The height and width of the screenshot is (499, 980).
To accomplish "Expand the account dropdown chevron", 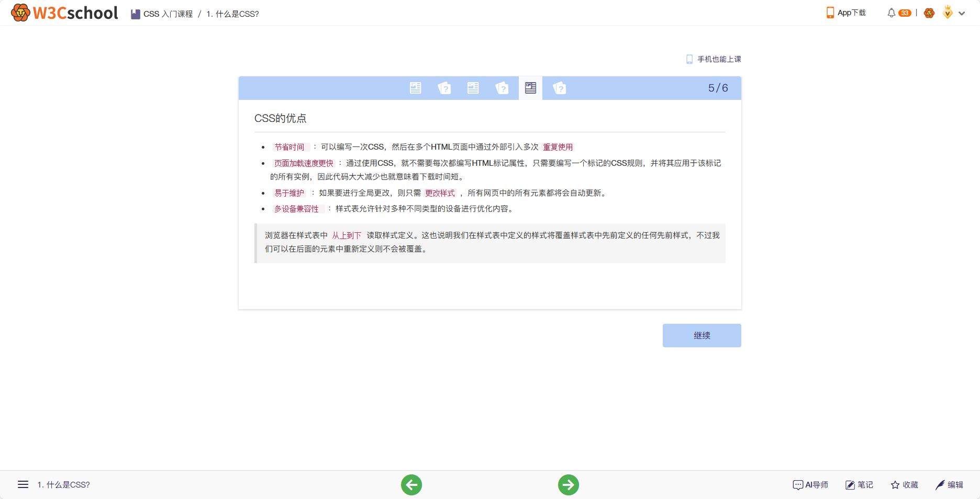I will [x=962, y=14].
